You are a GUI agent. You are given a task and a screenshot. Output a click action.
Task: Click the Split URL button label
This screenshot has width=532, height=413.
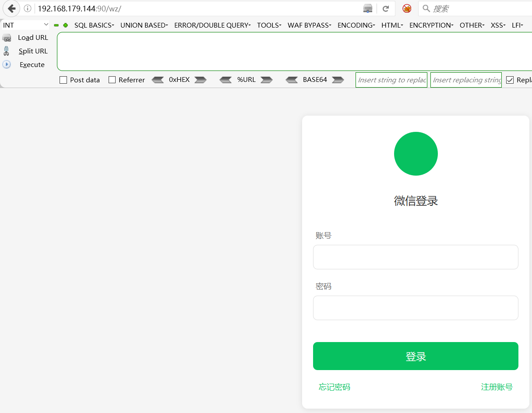(x=33, y=51)
